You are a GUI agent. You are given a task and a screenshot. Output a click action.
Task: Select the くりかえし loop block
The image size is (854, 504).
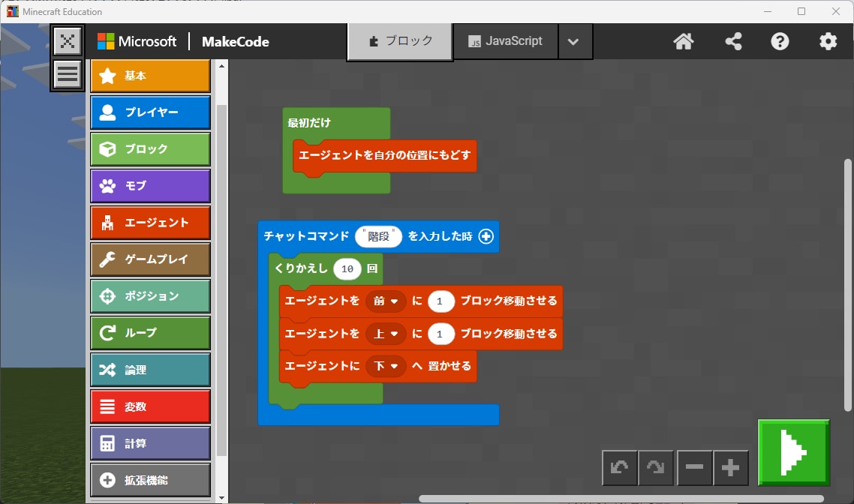tap(301, 268)
